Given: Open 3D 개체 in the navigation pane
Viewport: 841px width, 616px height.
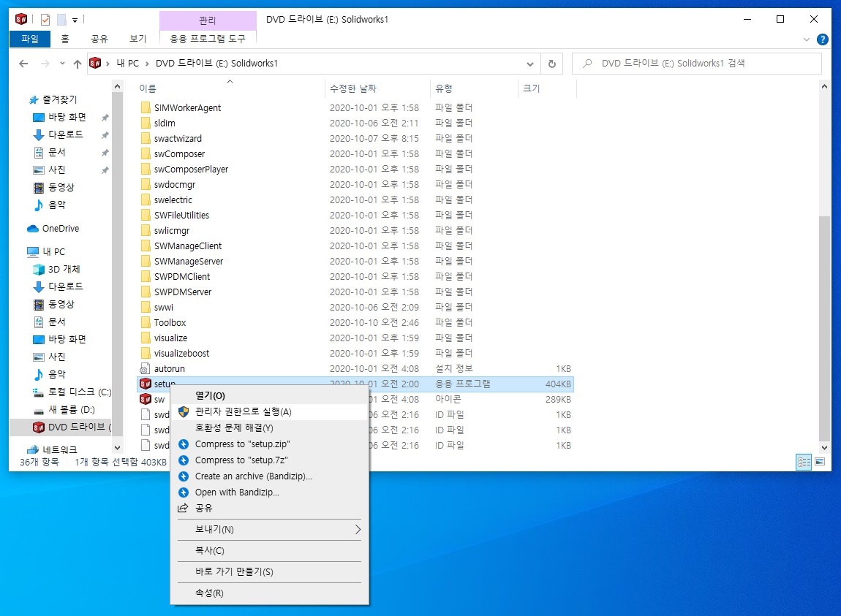Looking at the screenshot, I should (64, 269).
